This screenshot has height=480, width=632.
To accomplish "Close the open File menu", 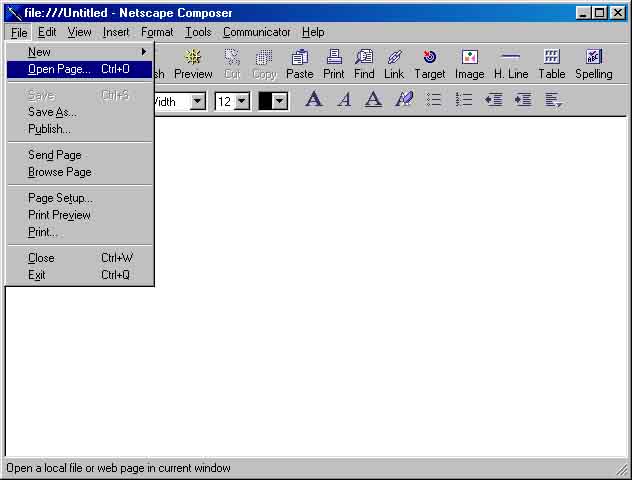I will 19,32.
